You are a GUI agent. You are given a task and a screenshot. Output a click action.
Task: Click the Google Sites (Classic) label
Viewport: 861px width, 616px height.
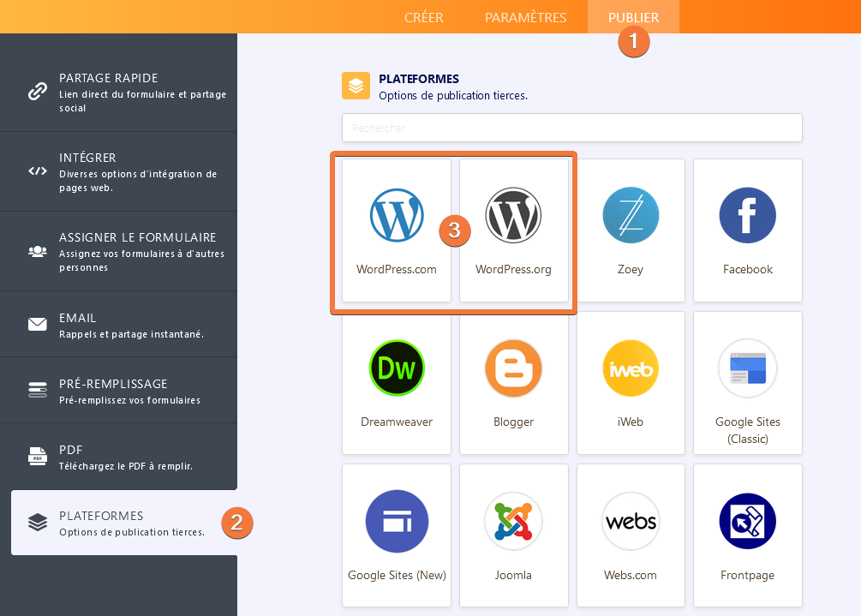tap(747, 430)
